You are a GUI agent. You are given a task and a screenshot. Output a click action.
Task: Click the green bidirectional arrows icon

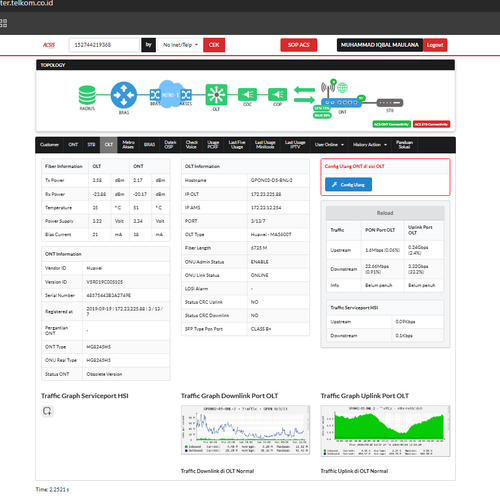pos(304,95)
